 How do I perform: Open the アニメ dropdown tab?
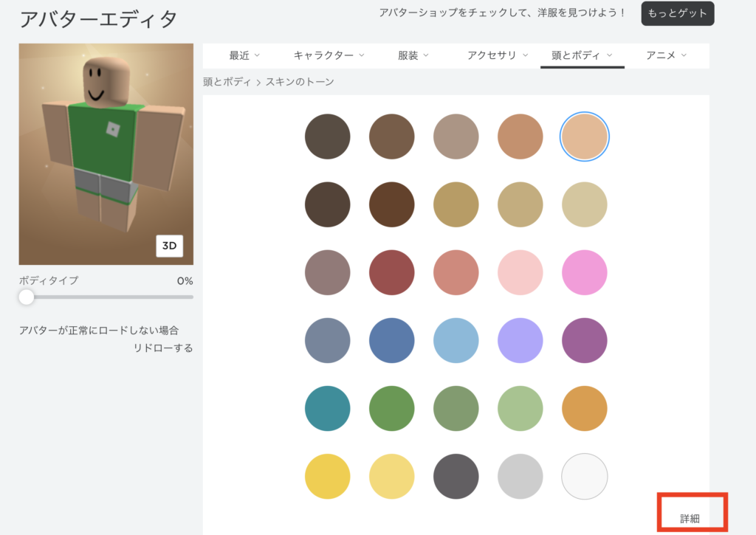click(x=667, y=55)
